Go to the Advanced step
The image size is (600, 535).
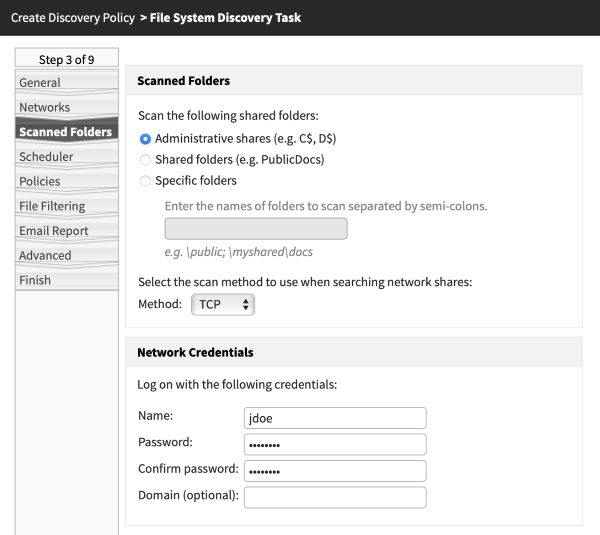pyautogui.click(x=45, y=255)
